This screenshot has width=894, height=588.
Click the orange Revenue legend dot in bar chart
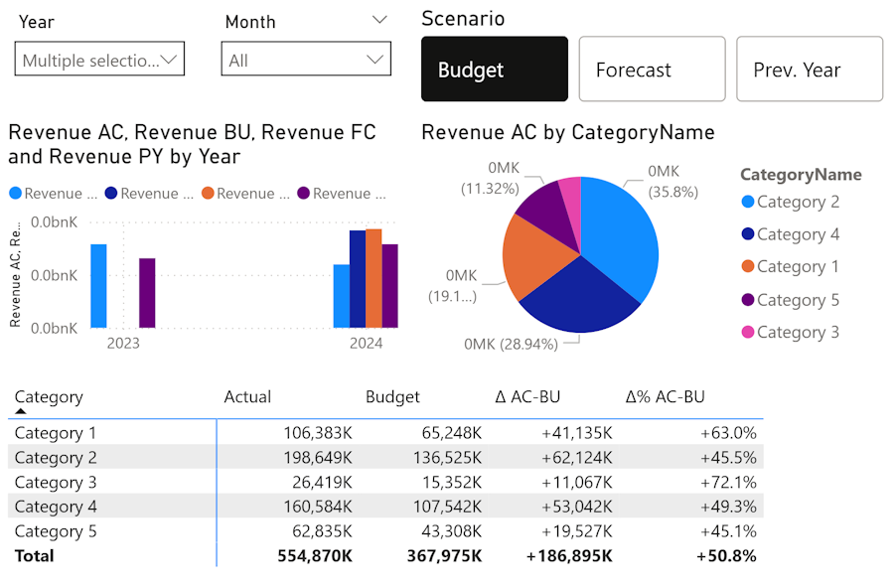coord(208,194)
